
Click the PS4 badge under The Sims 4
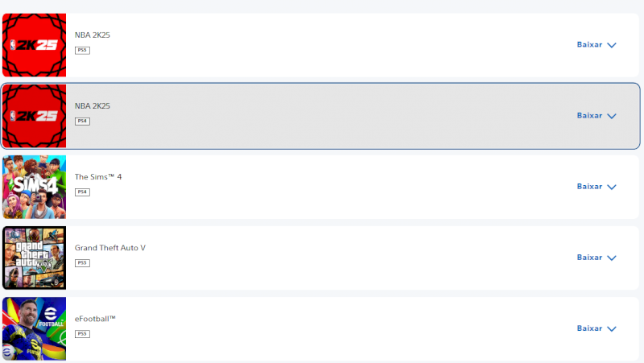[82, 192]
